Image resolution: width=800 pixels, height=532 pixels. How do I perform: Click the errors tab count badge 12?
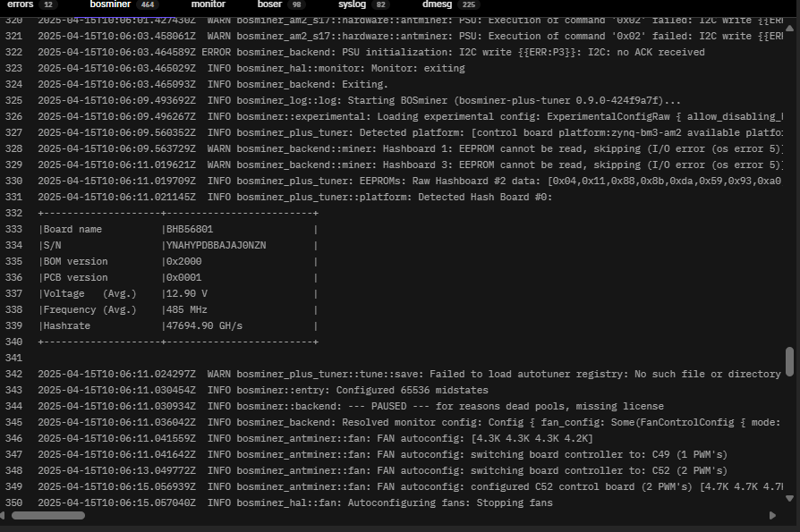click(x=48, y=4)
